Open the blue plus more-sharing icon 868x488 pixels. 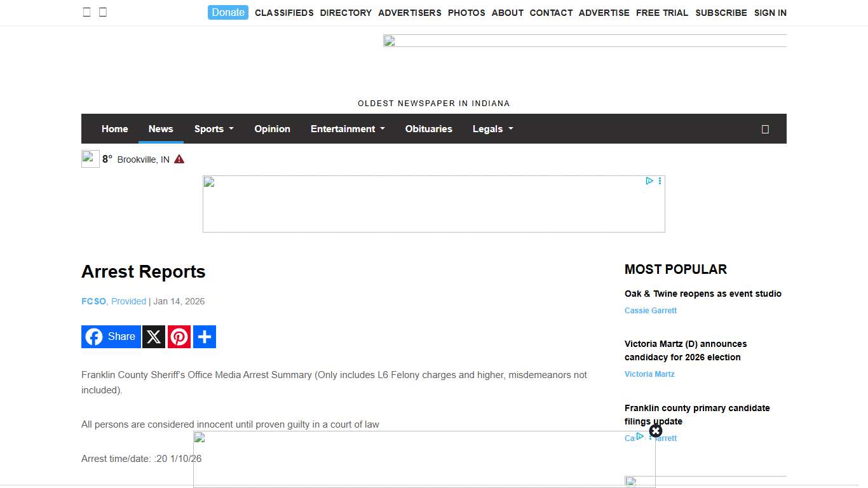[205, 337]
